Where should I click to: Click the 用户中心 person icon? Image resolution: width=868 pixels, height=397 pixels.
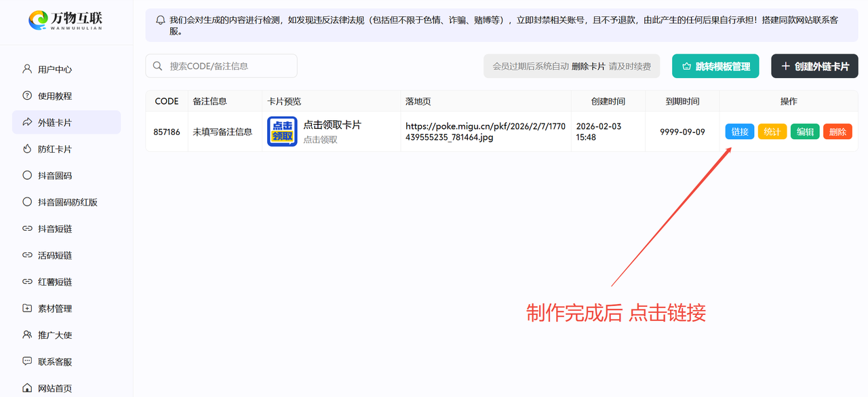pyautogui.click(x=27, y=69)
